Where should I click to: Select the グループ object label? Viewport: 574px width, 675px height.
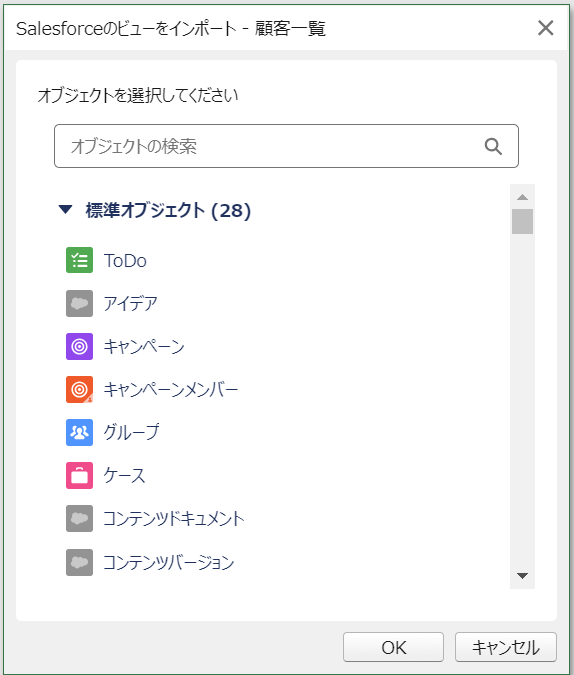[131, 432]
